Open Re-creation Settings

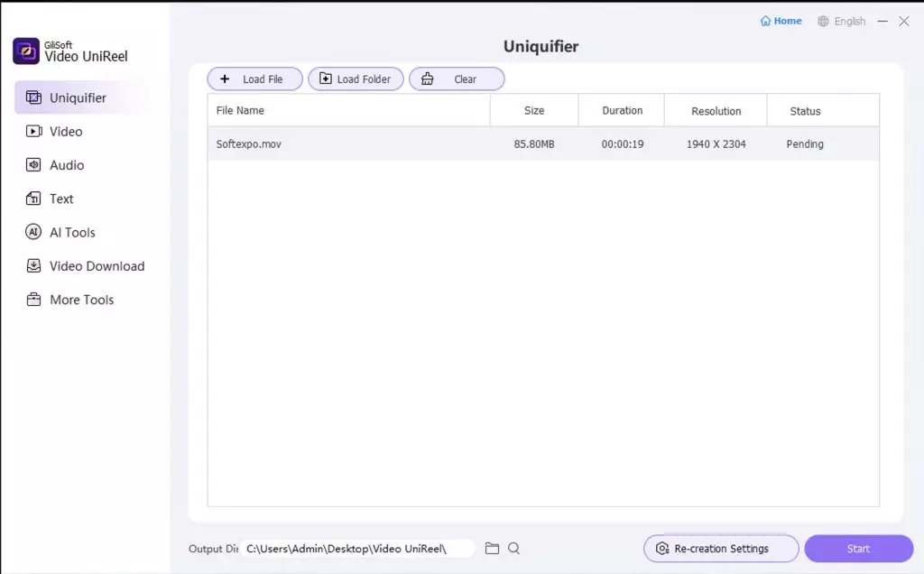[x=720, y=548]
